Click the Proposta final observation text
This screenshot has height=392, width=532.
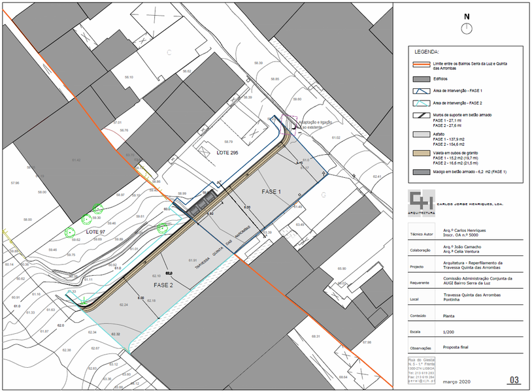coord(461,346)
